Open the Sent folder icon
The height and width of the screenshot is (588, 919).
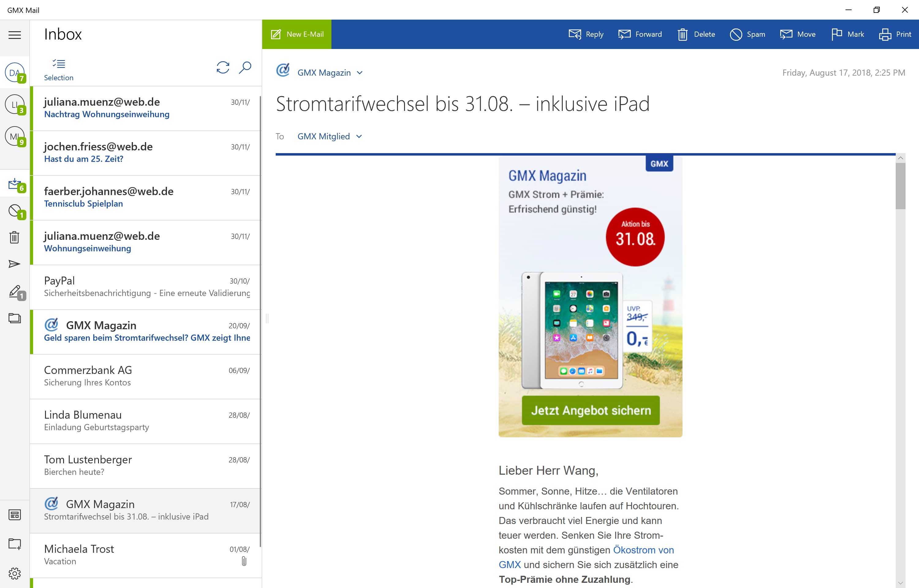[14, 264]
